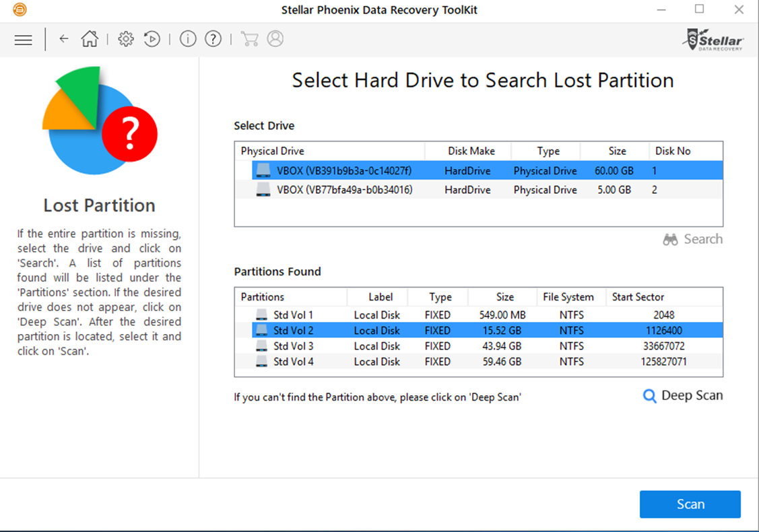Start a Deep Scan
The height and width of the screenshot is (532, 759).
682,395
